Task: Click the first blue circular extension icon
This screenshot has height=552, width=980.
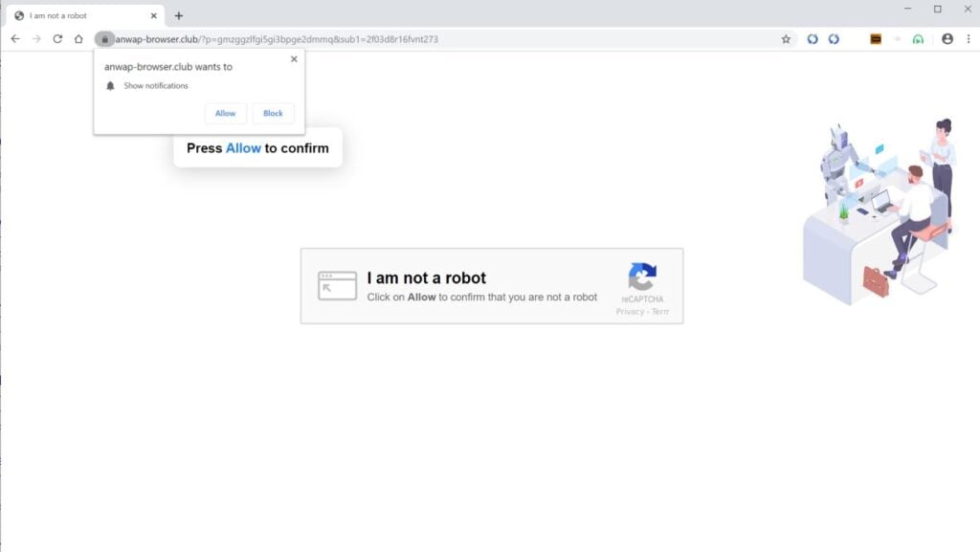Action: [812, 39]
